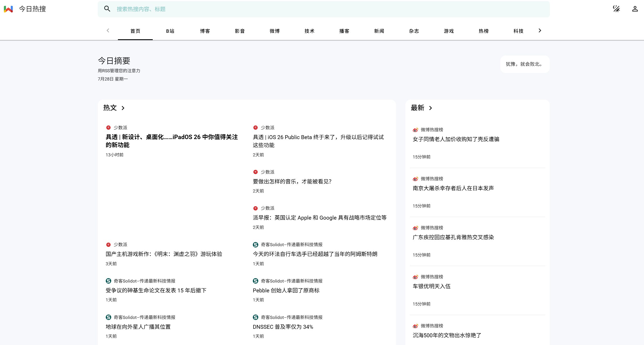Open article 要做出怎样的音乐，才能被看见？
The image size is (644, 345).
292,182
